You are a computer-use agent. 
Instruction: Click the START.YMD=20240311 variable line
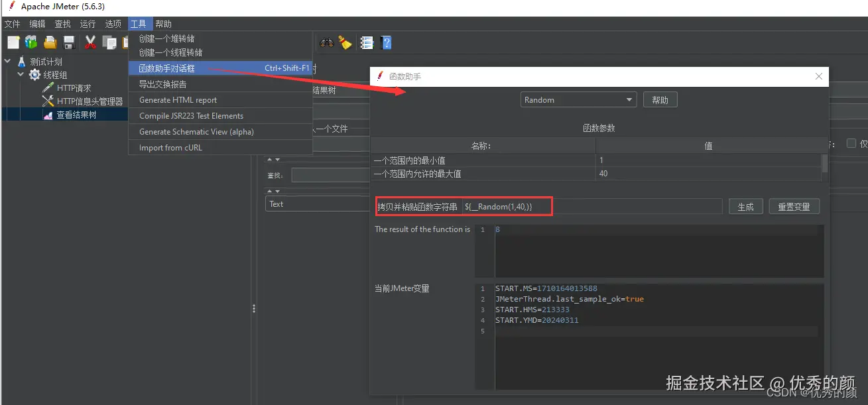536,320
